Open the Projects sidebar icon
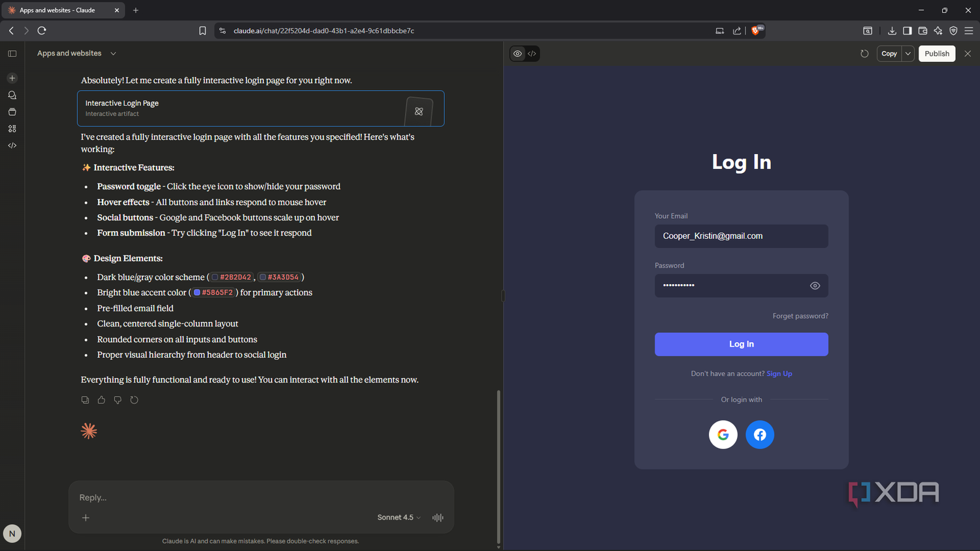The height and width of the screenshot is (551, 980). pyautogui.click(x=12, y=112)
